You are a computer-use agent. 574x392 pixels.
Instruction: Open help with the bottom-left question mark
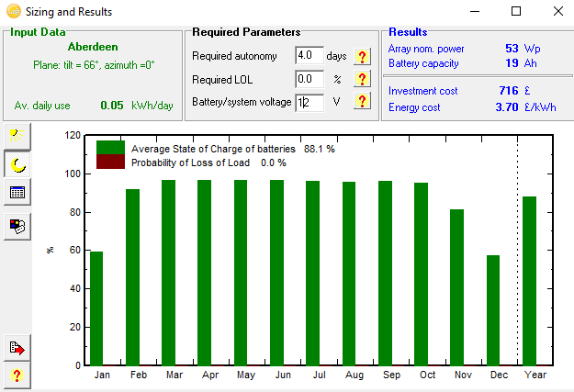tap(17, 375)
